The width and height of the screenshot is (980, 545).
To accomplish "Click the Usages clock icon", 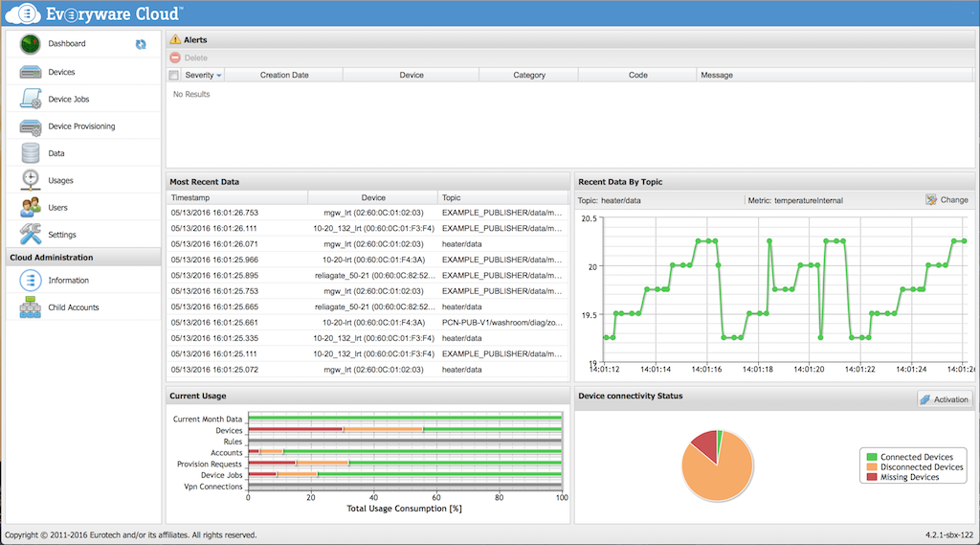I will click(x=31, y=180).
